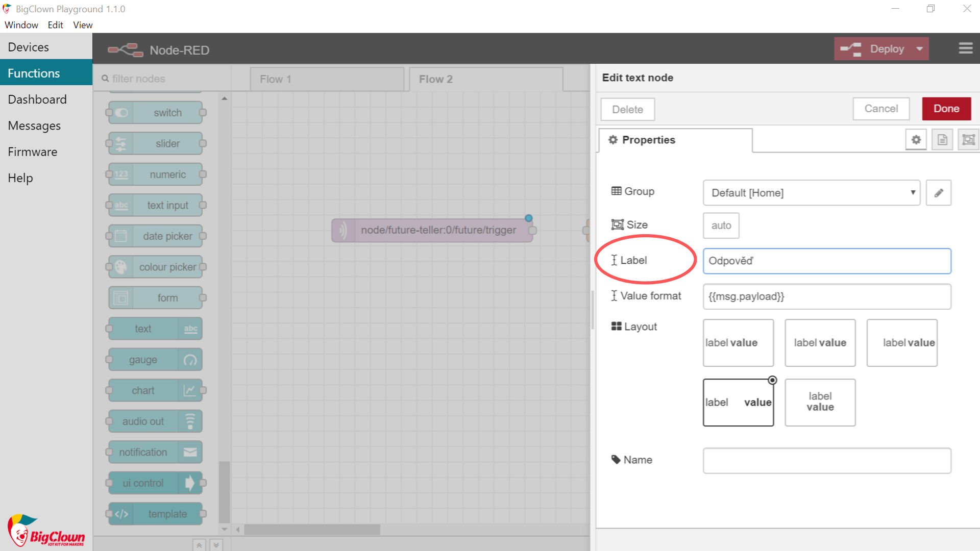Click the Node-RED logo icon
980x551 pixels.
(x=125, y=49)
